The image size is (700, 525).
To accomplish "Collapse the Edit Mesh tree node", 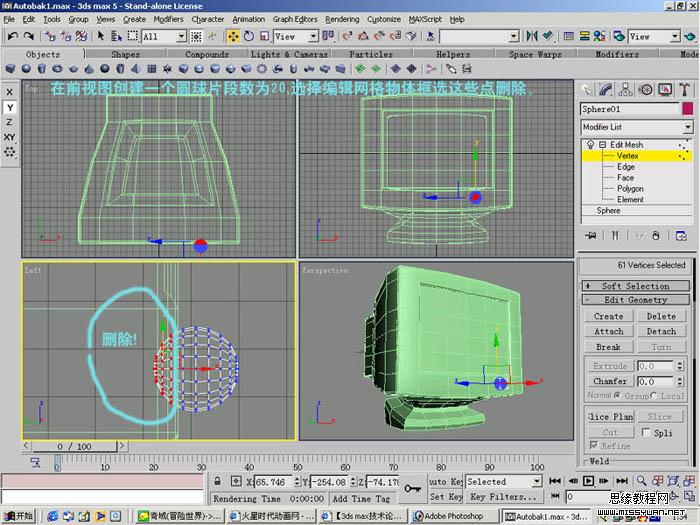I will click(602, 145).
